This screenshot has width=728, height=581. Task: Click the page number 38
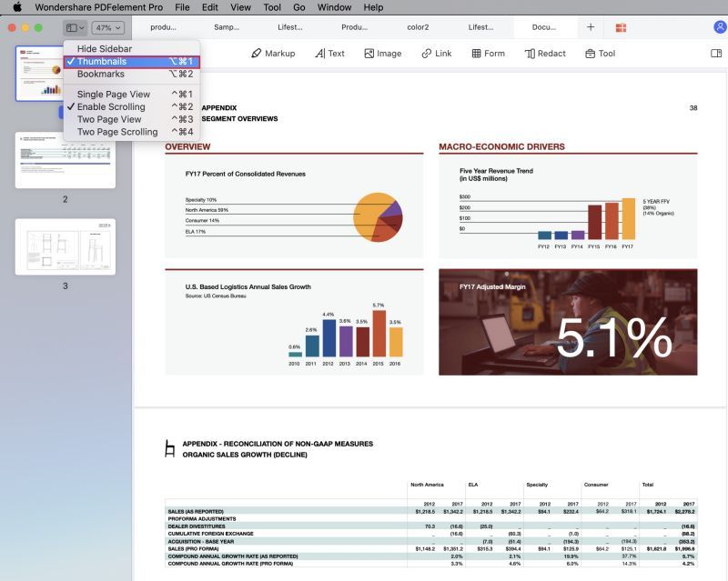[x=693, y=107]
